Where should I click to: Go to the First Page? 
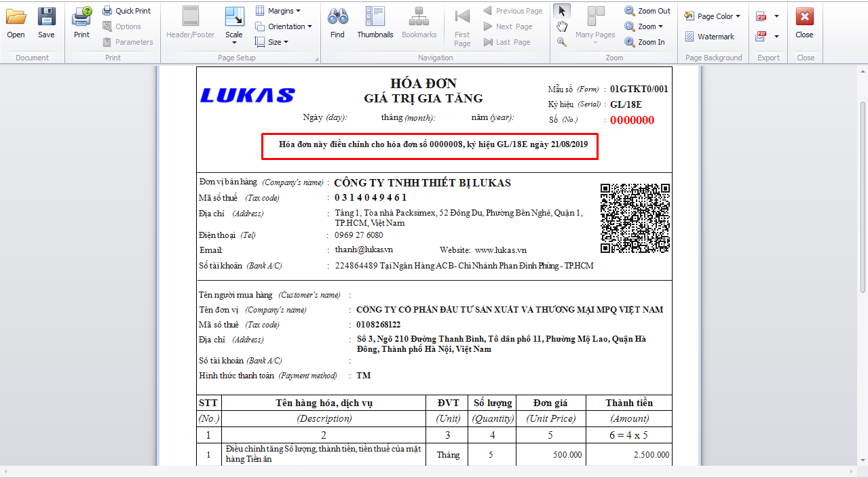point(462,27)
